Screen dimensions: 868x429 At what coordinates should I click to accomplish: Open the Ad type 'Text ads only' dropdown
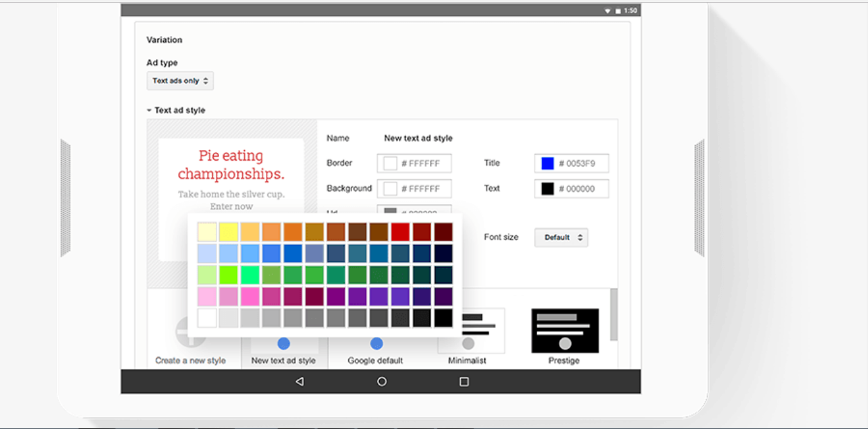pos(180,81)
